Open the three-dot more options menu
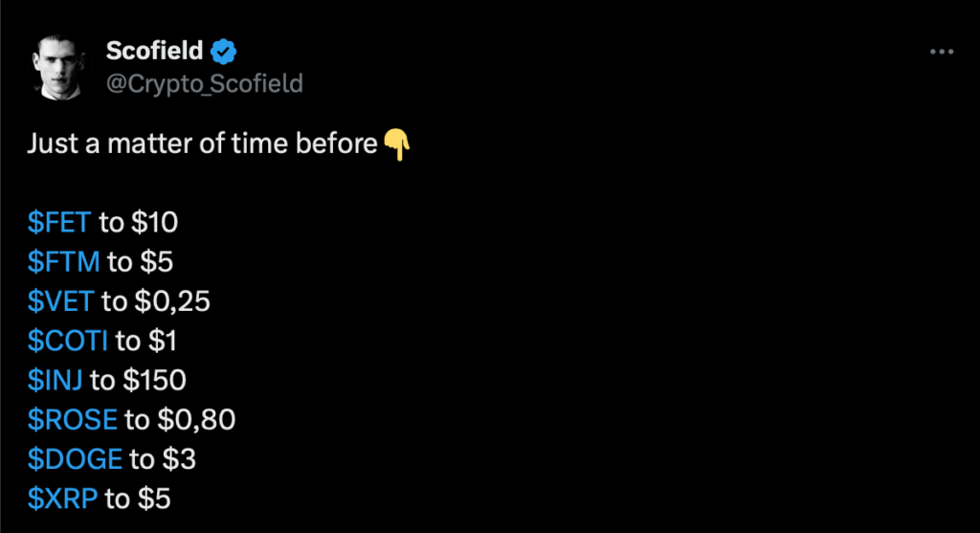This screenshot has height=533, width=980. click(x=943, y=54)
